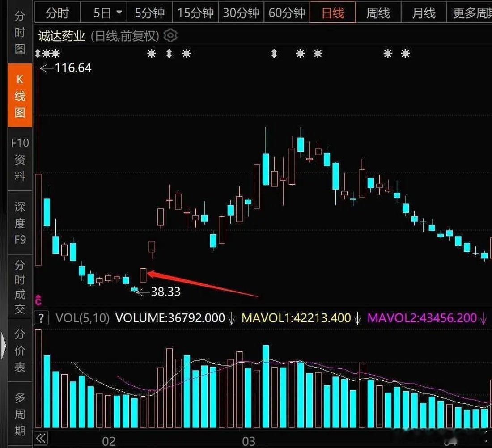
Task: Click the double-left arrow collapse button
Action: click(x=41, y=438)
